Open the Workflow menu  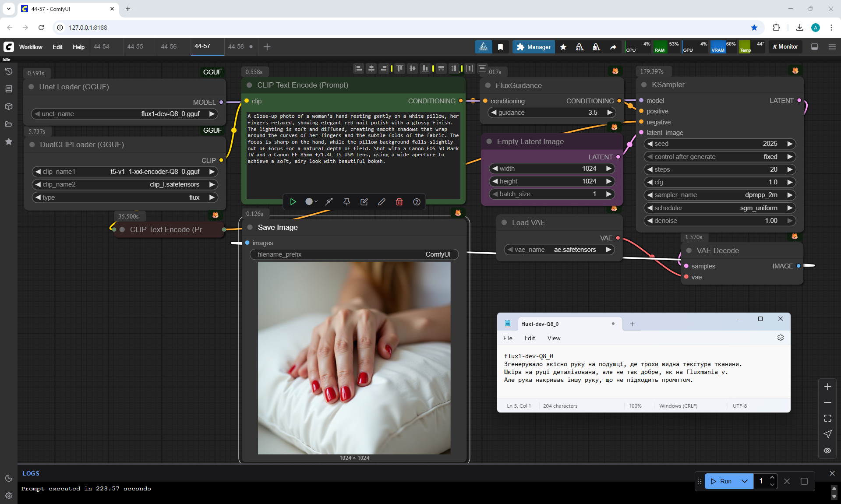pos(31,47)
